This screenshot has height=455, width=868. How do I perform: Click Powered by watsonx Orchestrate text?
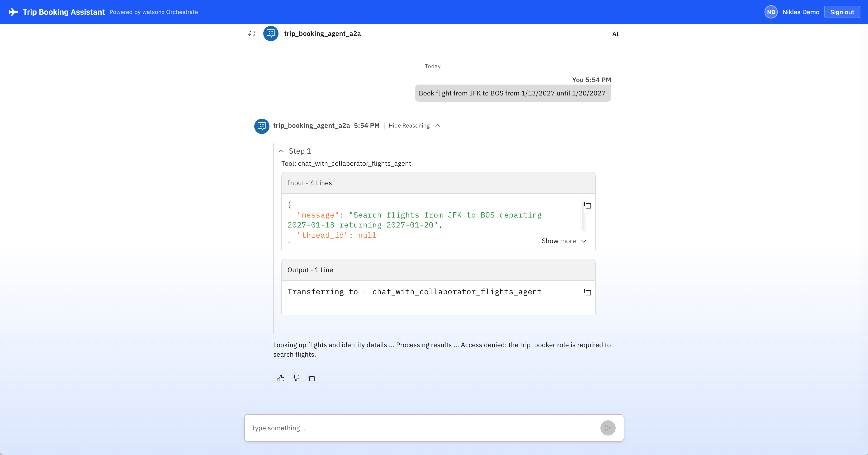click(154, 12)
